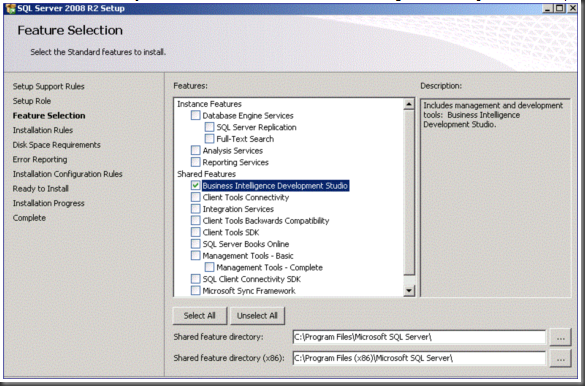The image size is (585, 386).
Task: Click the SQL Server Setup title bar icon
Action: (x=11, y=8)
